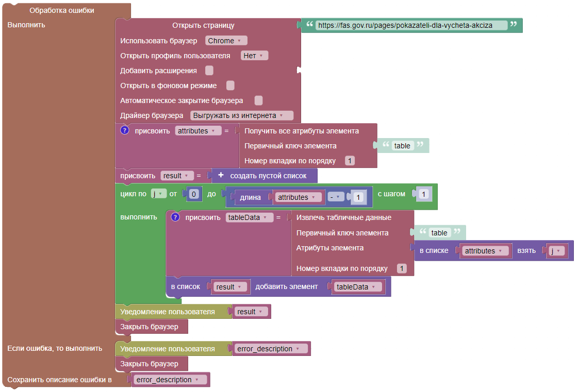
Task: Edit the table key under Извлечь табличные данные
Action: click(x=439, y=233)
